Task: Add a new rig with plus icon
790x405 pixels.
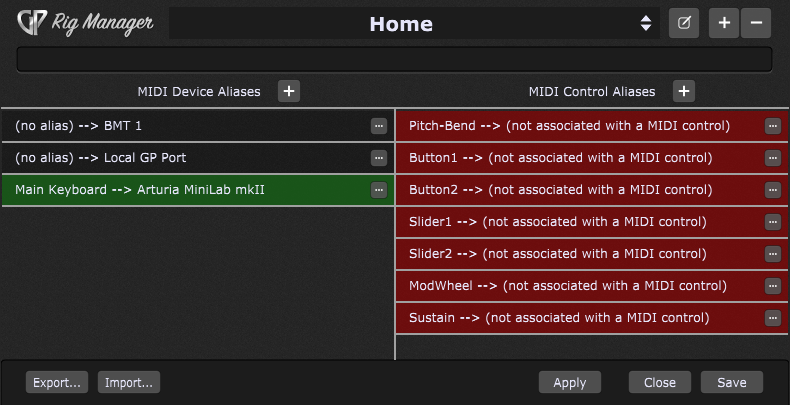Action: point(724,23)
